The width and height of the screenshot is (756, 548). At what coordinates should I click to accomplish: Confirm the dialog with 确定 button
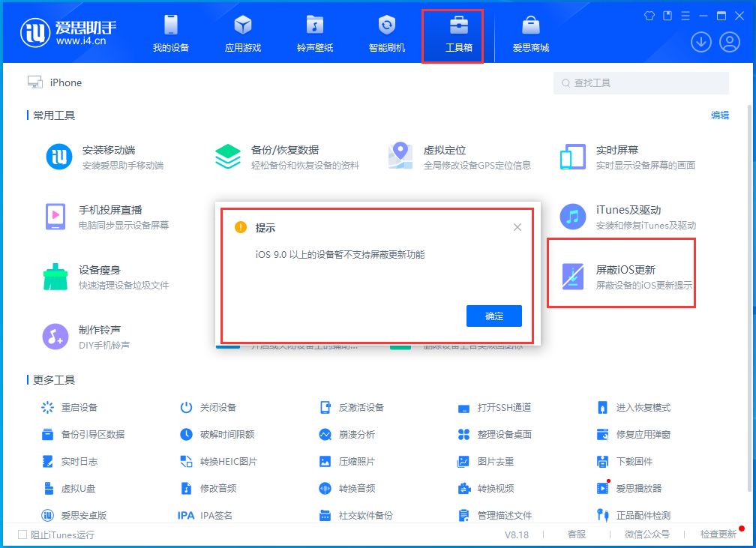click(x=493, y=316)
